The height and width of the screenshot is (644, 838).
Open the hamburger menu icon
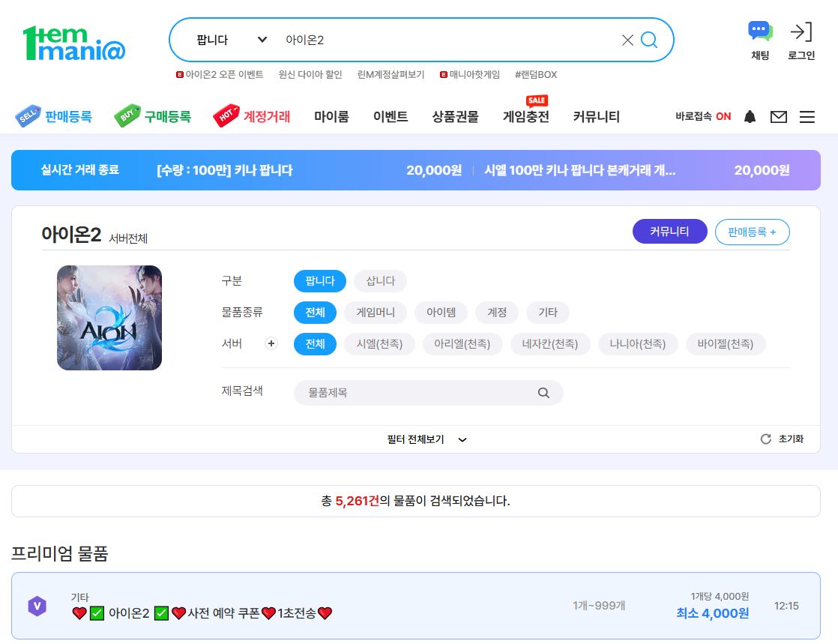coord(807,116)
